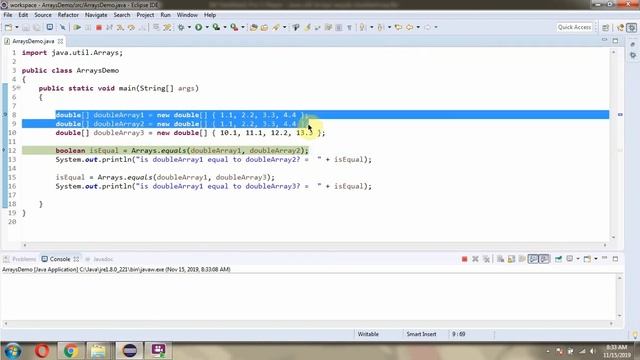
Task: Toggle Scroll Lock in Console toolbar
Action: (511, 259)
